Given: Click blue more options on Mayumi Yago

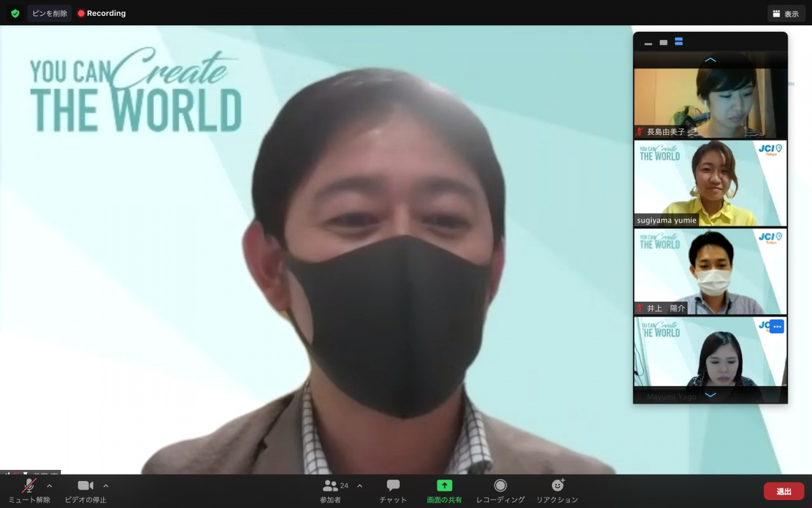Looking at the screenshot, I should [777, 326].
